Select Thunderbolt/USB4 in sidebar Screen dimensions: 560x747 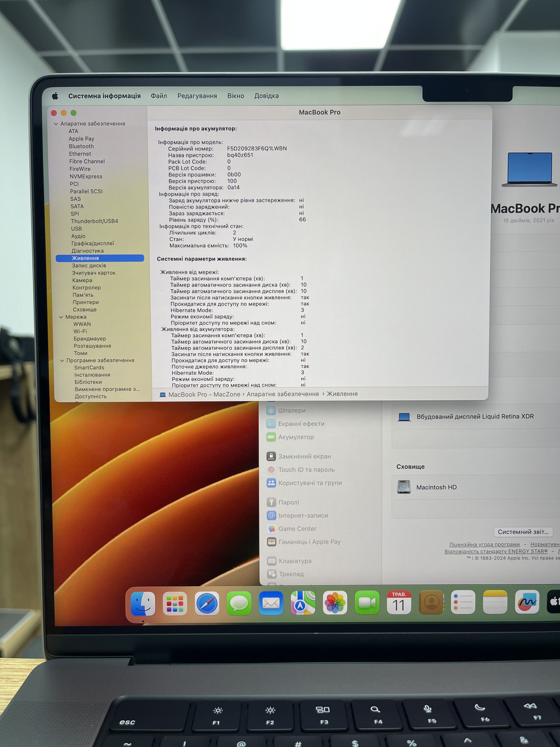pos(94,221)
